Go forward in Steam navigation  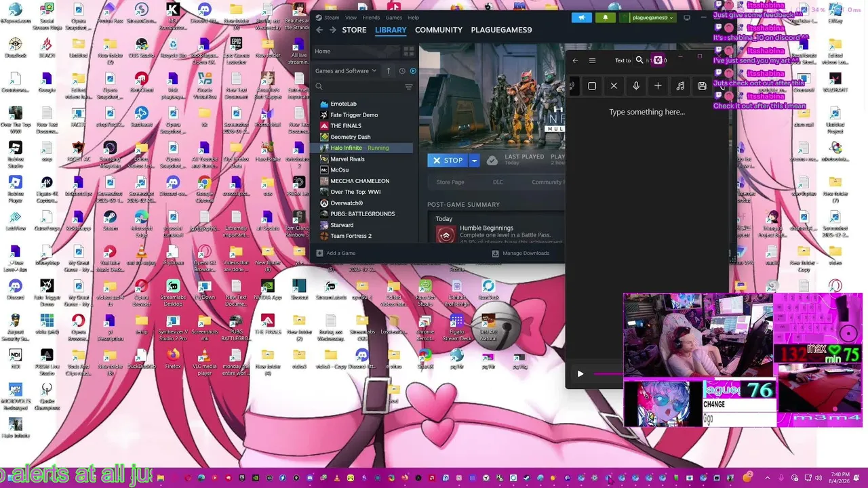click(332, 30)
